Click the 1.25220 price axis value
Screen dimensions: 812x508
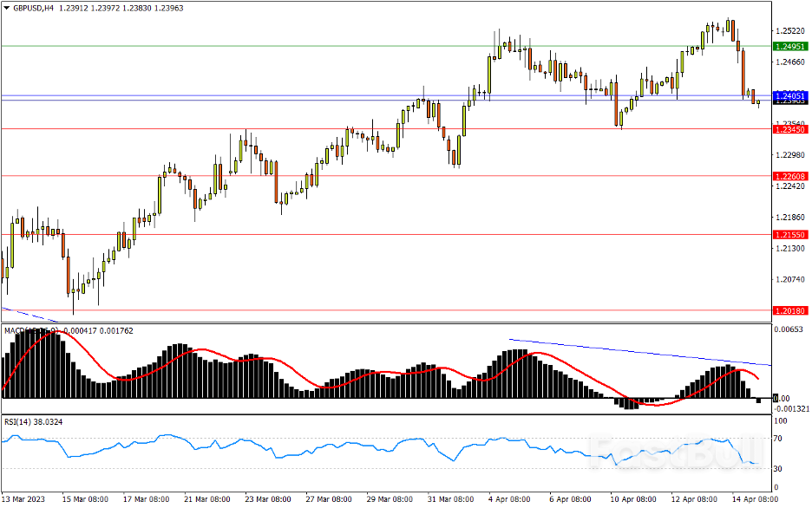(789, 30)
